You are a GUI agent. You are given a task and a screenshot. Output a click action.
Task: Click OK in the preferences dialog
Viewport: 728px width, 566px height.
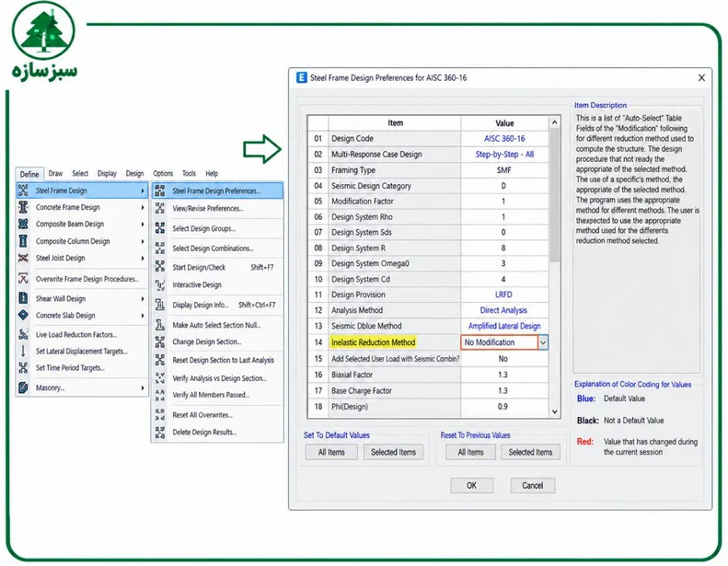coord(472,485)
